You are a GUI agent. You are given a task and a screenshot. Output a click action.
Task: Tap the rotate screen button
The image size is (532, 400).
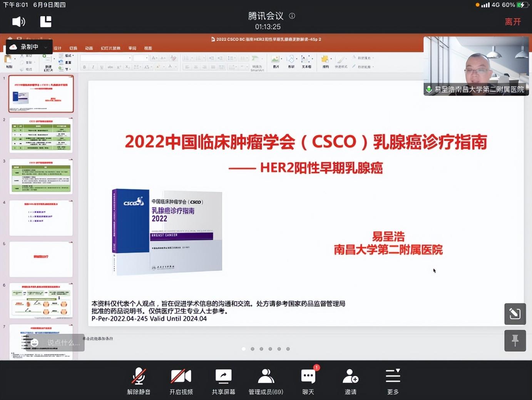click(515, 314)
